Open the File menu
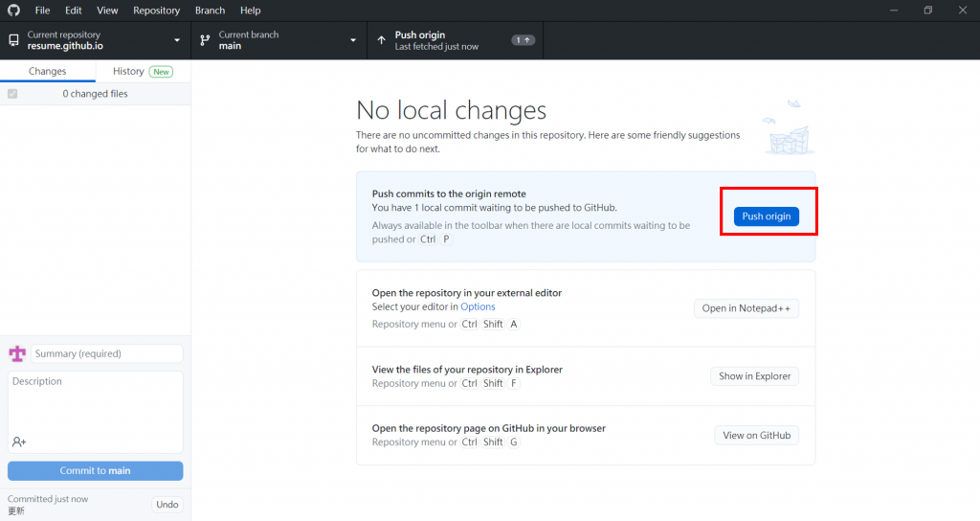The height and width of the screenshot is (521, 980). pyautogui.click(x=42, y=11)
